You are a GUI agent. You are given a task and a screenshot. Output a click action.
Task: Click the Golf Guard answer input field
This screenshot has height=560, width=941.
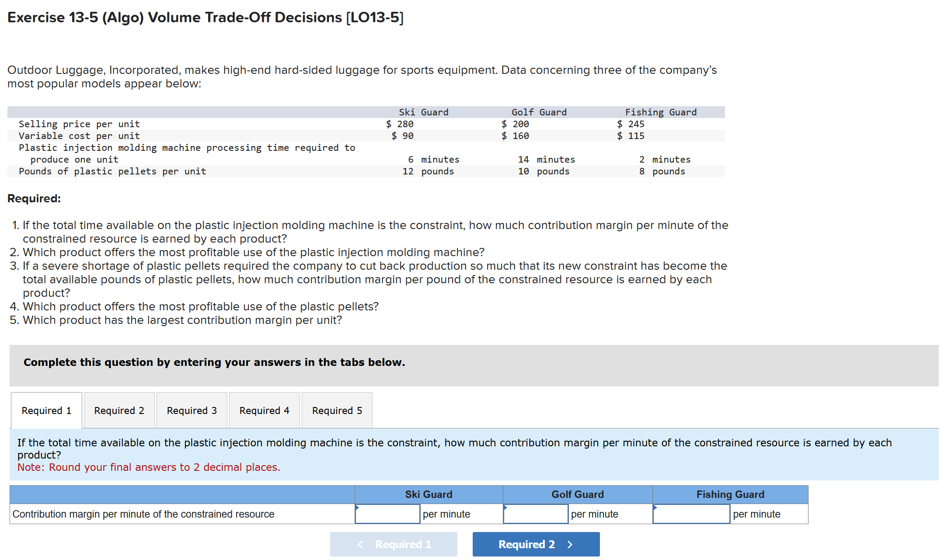tap(535, 514)
